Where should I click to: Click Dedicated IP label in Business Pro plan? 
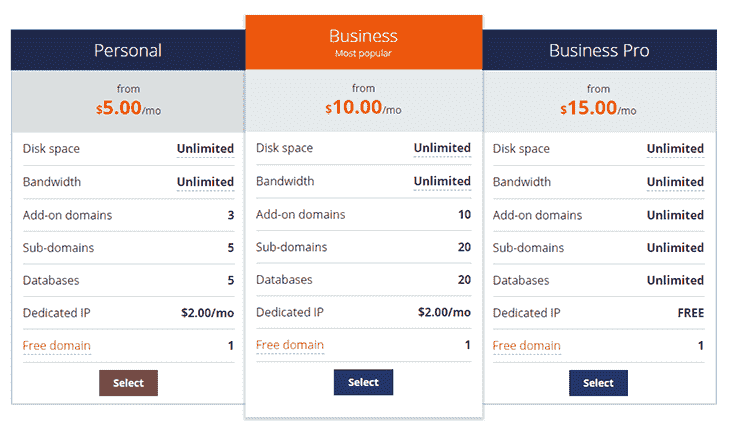(527, 313)
